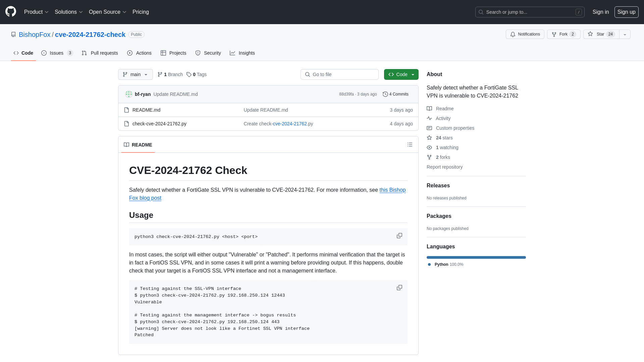644x362 pixels.
Task: Focus the Go to file input
Action: (339, 74)
